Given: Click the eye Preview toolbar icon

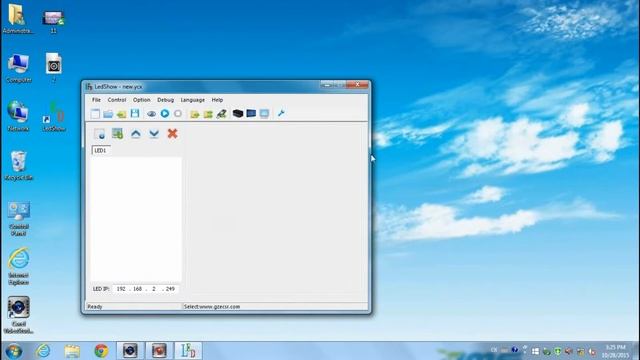Looking at the screenshot, I should click(151, 113).
